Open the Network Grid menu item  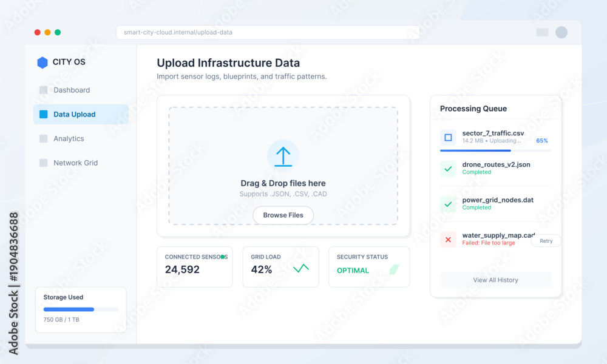pos(81,163)
